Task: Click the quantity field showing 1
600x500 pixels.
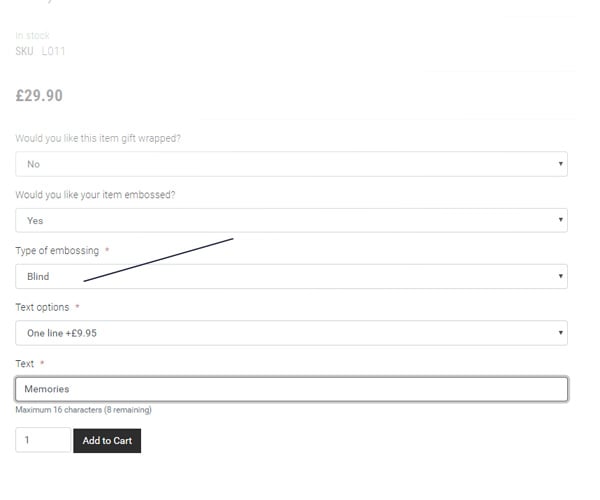Action: pyautogui.click(x=43, y=440)
